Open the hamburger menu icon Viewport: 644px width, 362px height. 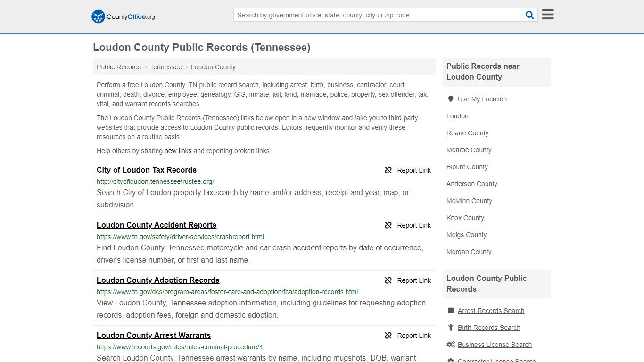pyautogui.click(x=548, y=15)
